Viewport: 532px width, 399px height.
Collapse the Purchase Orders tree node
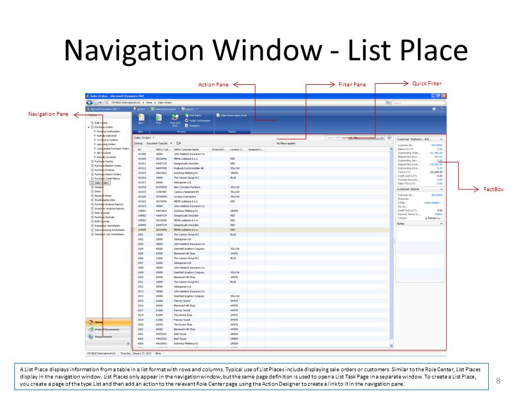pyautogui.click(x=89, y=127)
